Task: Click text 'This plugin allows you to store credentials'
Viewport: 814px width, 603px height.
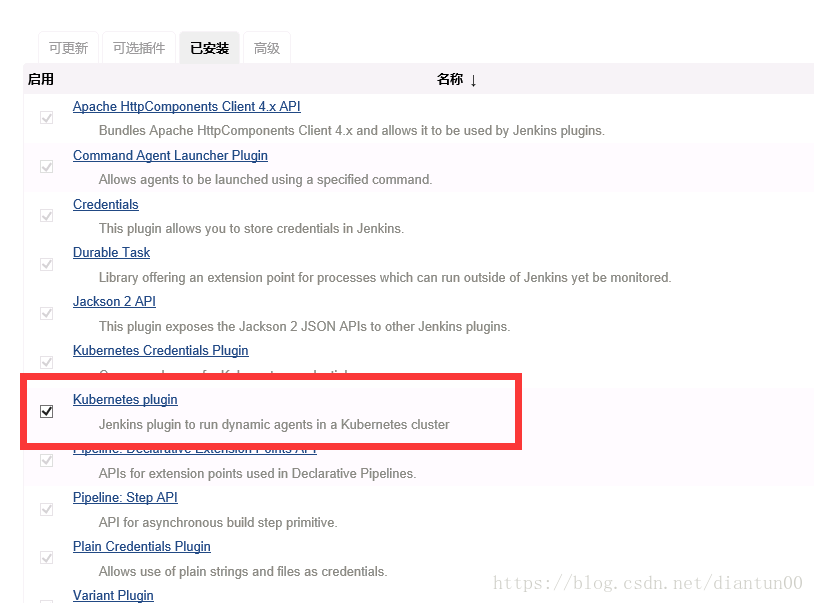Action: pos(219,228)
